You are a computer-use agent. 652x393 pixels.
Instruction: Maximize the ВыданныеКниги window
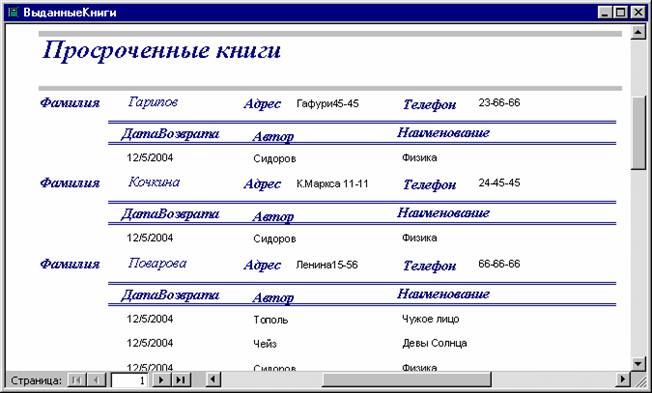pos(620,12)
